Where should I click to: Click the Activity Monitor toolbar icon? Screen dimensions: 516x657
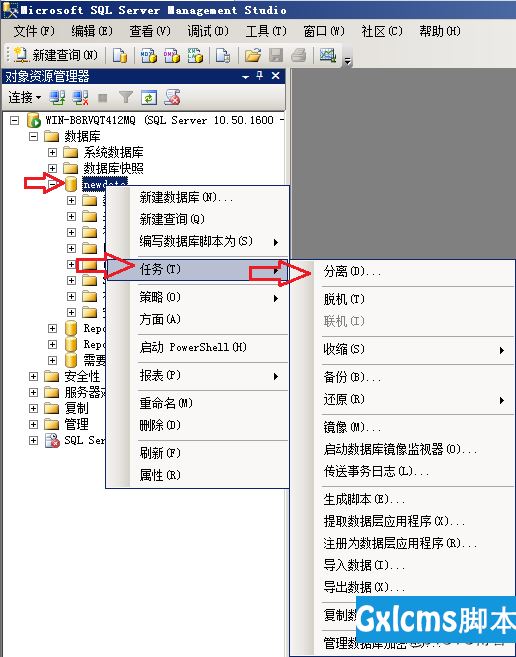click(x=328, y=55)
